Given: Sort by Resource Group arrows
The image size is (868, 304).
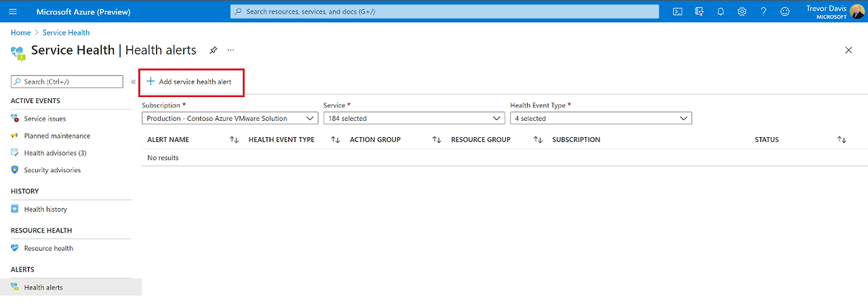Looking at the screenshot, I should click(538, 140).
